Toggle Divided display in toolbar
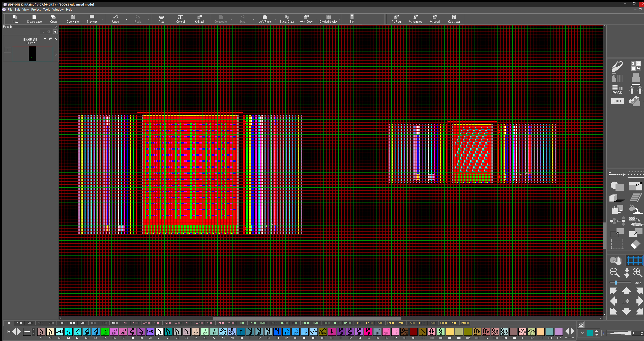This screenshot has width=644, height=341. point(328,19)
